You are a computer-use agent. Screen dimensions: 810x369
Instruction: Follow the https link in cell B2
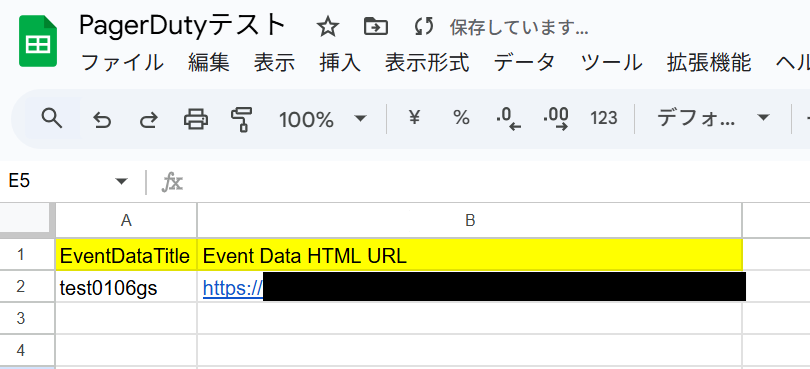pyautogui.click(x=233, y=288)
